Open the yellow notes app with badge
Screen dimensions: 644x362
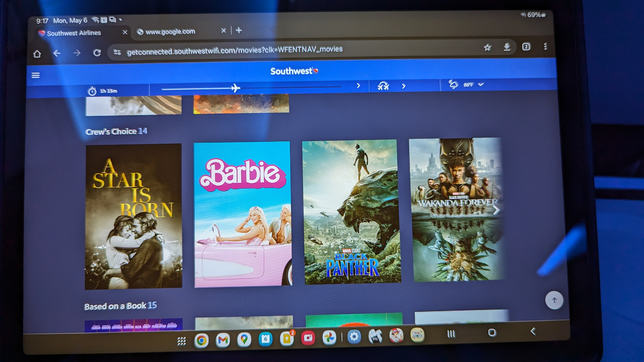[287, 338]
